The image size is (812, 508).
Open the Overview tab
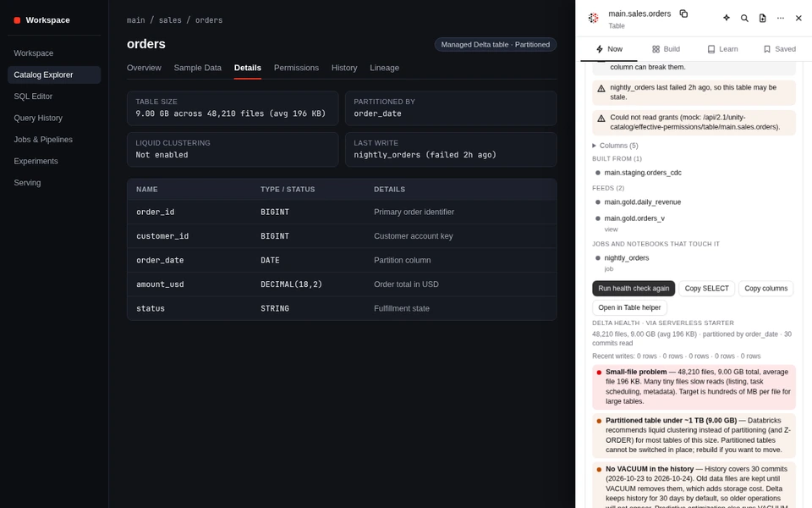144,68
